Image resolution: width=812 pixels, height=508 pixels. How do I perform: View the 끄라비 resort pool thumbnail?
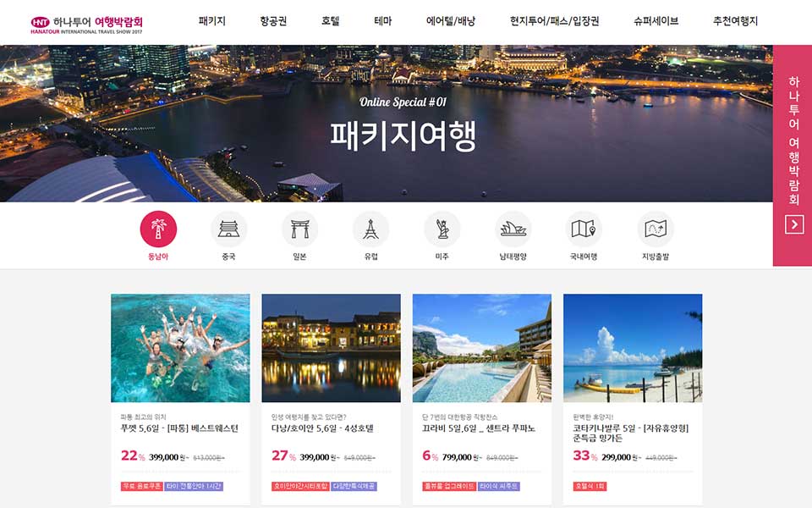click(481, 348)
